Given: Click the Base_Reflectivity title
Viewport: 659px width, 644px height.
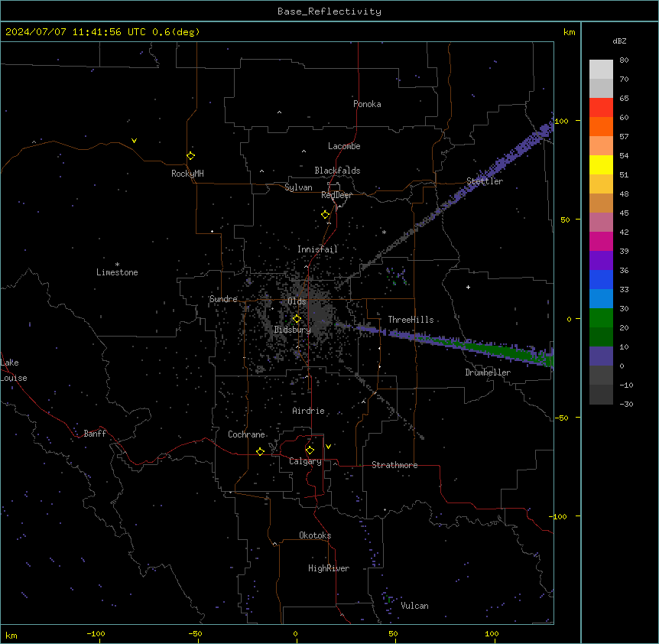Looking at the screenshot, I should coord(329,11).
